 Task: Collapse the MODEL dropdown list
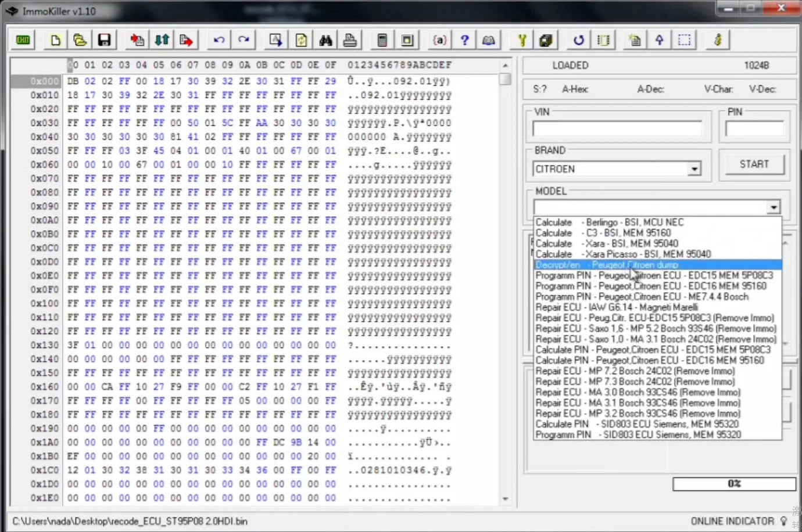click(x=774, y=207)
